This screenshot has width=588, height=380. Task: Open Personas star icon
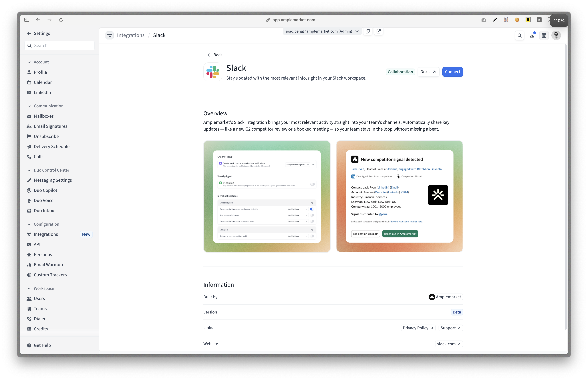coord(29,254)
